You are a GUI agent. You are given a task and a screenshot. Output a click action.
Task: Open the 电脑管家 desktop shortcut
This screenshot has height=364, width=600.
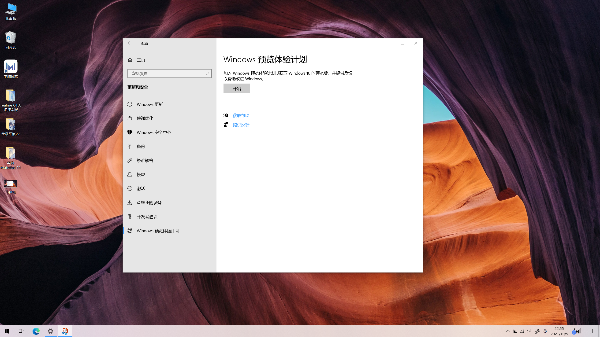click(11, 69)
